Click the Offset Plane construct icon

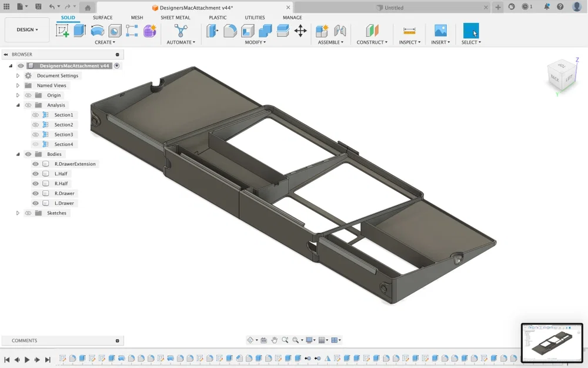(372, 31)
